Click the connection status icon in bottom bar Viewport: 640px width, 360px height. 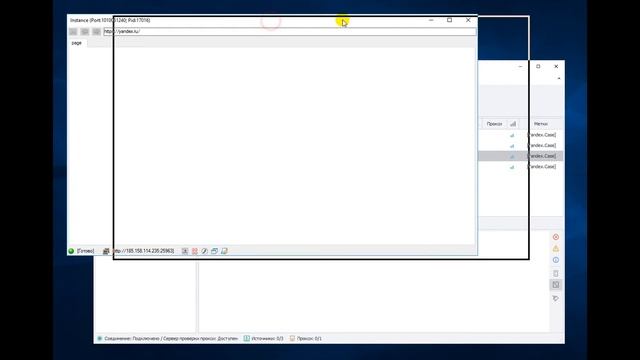tap(100, 338)
